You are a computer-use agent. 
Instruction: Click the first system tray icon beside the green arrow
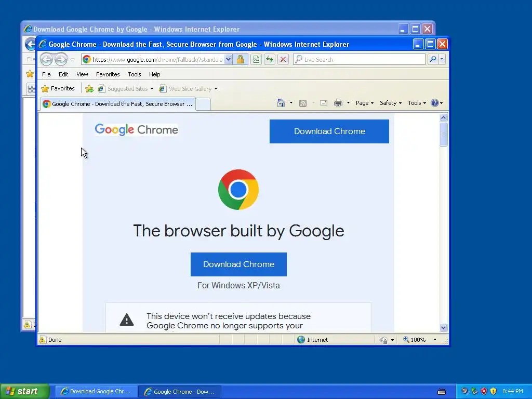(465, 391)
